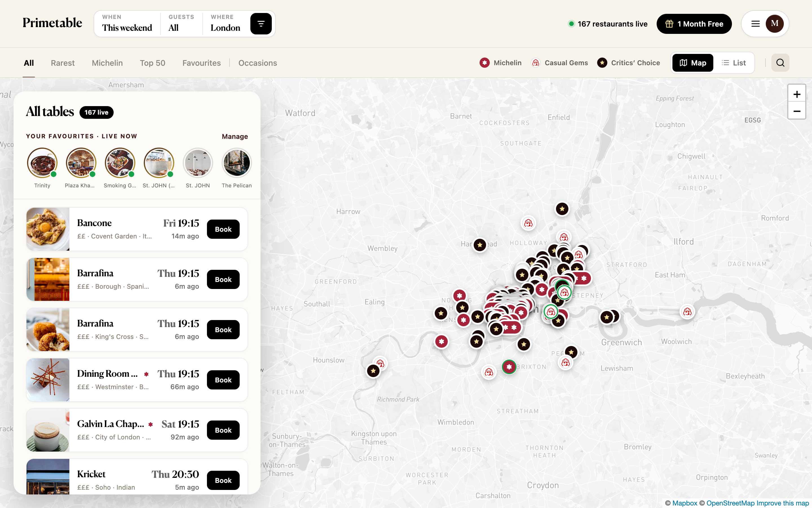Open the Guests All selector
812x508 pixels.
[x=181, y=23]
